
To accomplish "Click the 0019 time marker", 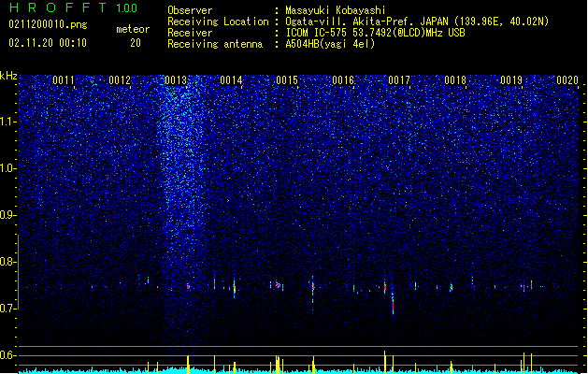I will click(511, 80).
